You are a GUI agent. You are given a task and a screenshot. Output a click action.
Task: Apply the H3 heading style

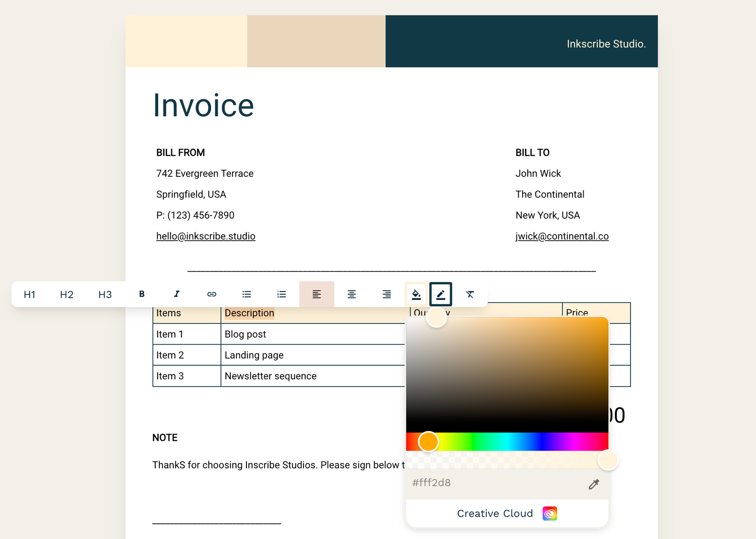pyautogui.click(x=105, y=294)
